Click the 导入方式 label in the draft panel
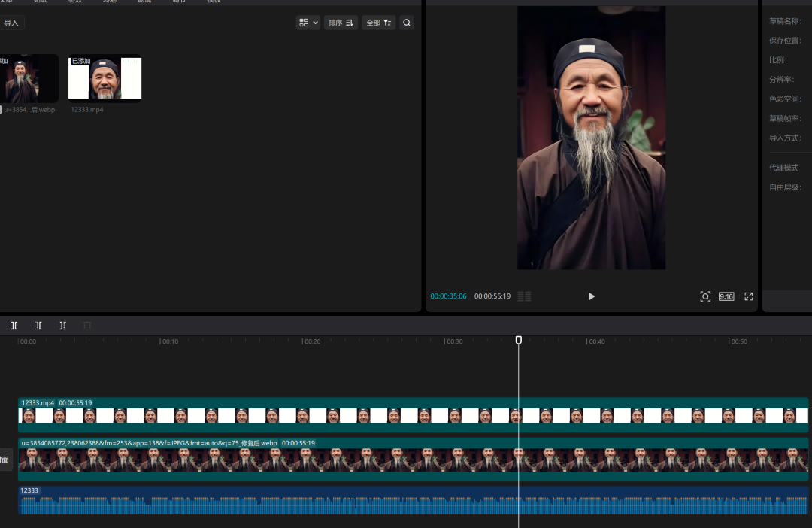This screenshot has width=812, height=528. pos(785,138)
